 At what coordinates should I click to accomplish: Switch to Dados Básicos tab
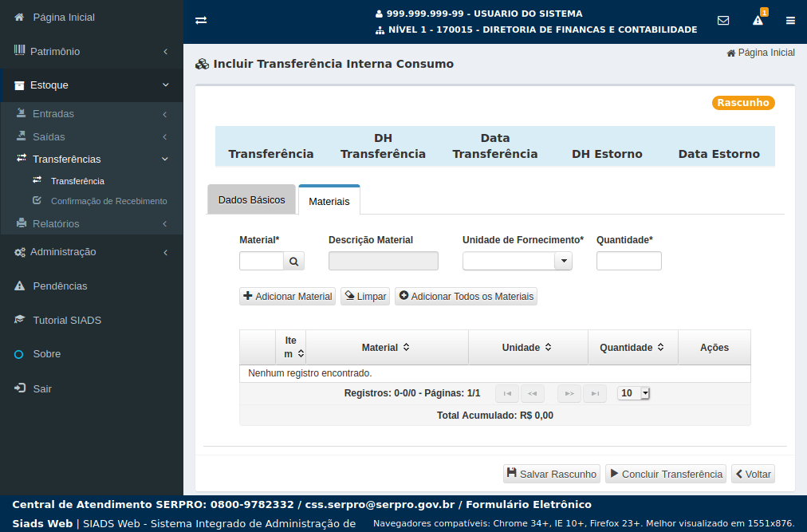pos(252,200)
